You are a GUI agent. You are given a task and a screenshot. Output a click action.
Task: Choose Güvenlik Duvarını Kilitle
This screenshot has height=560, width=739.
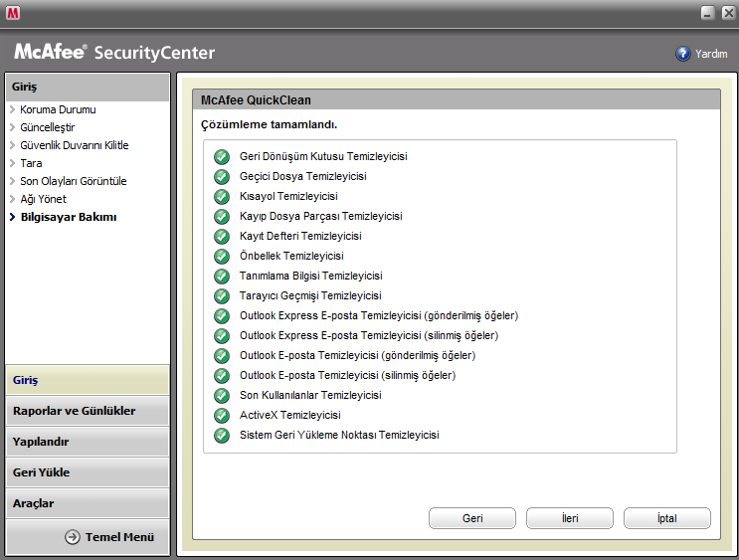coord(74,145)
